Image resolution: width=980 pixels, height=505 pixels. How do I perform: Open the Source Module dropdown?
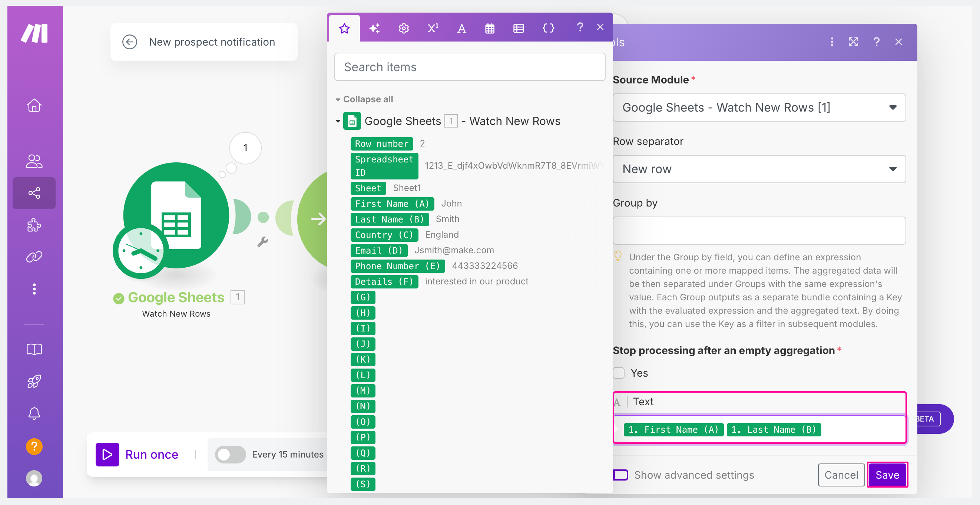pyautogui.click(x=759, y=108)
